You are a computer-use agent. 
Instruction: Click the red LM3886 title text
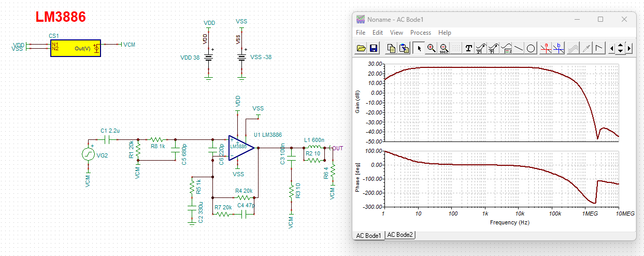tap(61, 17)
